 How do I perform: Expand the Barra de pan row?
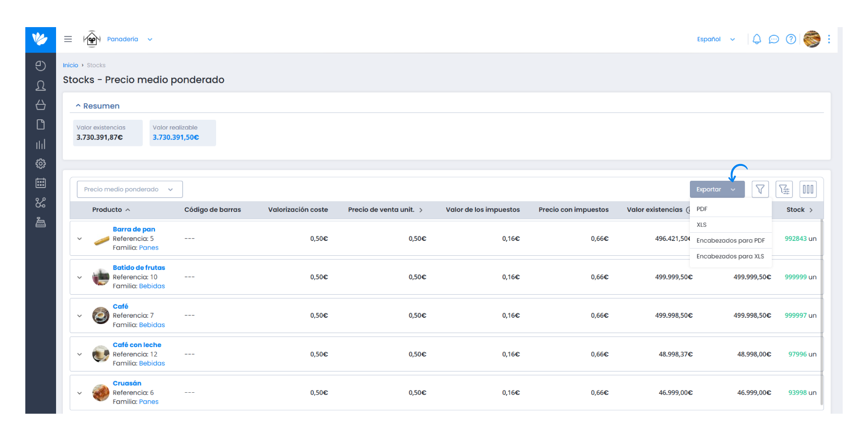[80, 239]
